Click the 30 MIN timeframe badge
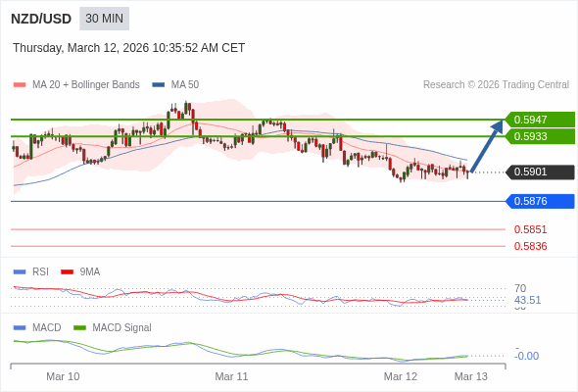The height and width of the screenshot is (392, 578). [104, 19]
